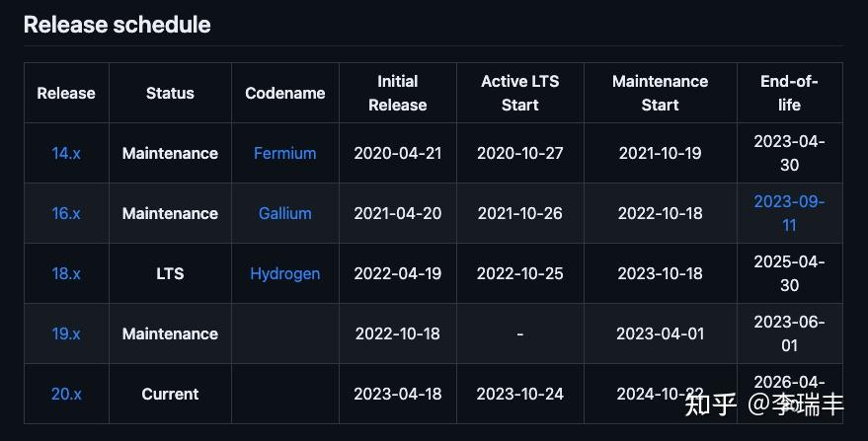Open the 20.x release link

(x=66, y=394)
